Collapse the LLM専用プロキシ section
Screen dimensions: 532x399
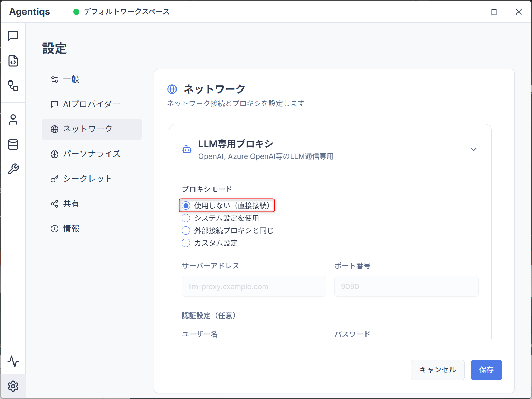point(474,149)
